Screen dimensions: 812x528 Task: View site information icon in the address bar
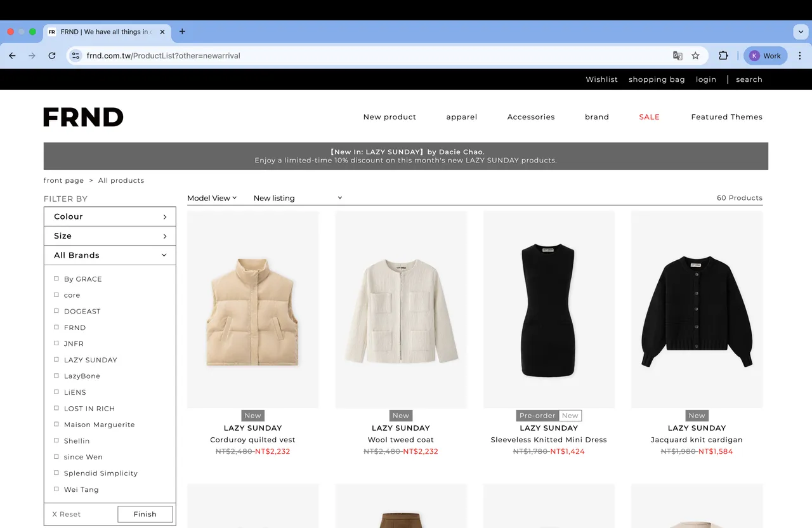[75, 56]
